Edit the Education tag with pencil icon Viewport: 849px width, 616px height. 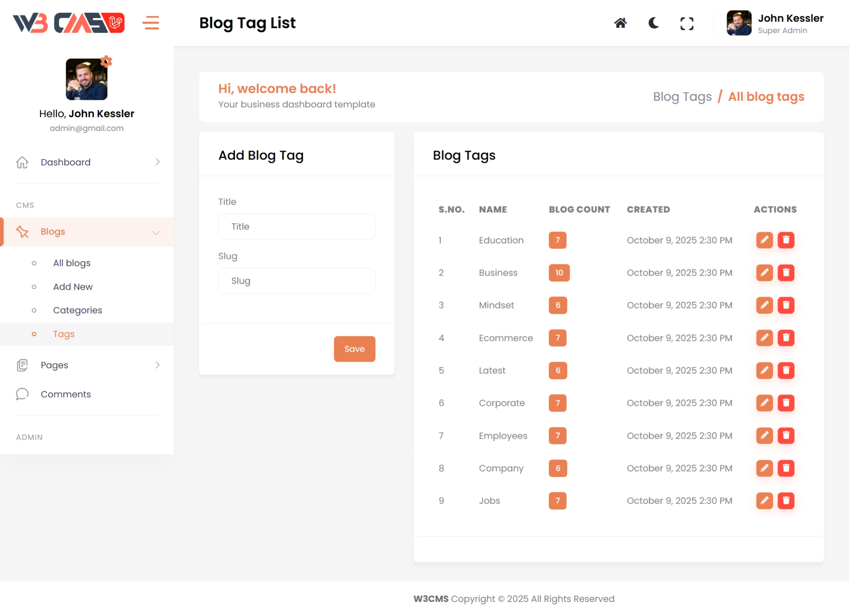[764, 240]
